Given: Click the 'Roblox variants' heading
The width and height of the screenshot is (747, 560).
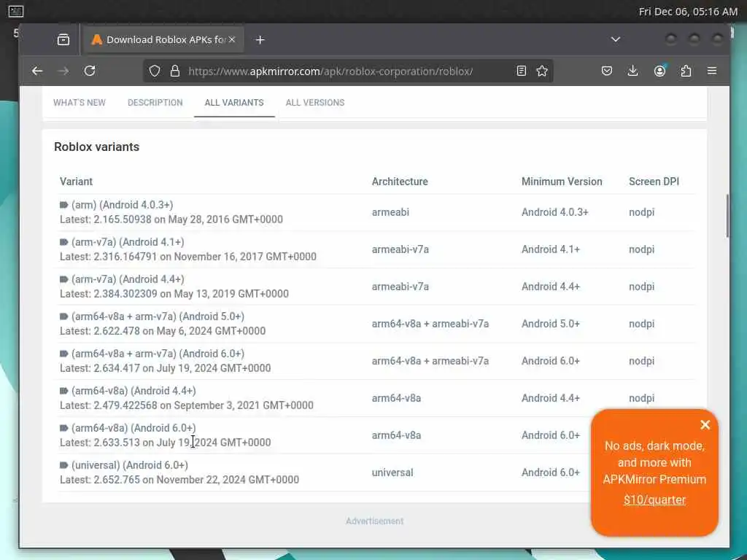Looking at the screenshot, I should [x=97, y=147].
